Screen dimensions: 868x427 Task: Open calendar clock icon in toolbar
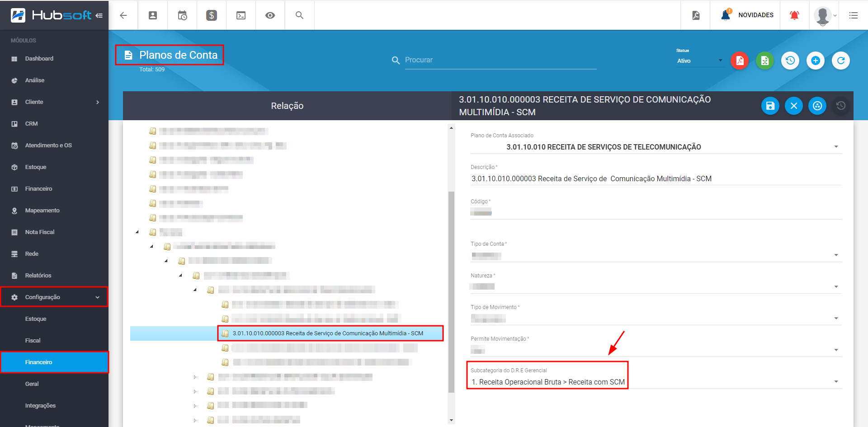point(182,15)
